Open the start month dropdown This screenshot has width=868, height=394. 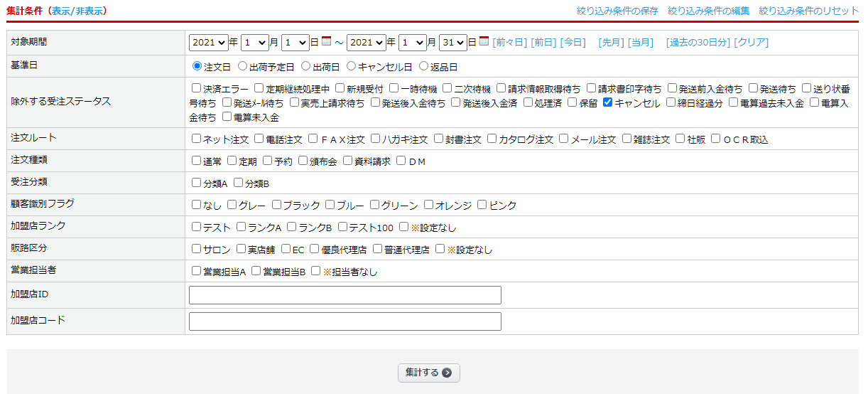255,43
